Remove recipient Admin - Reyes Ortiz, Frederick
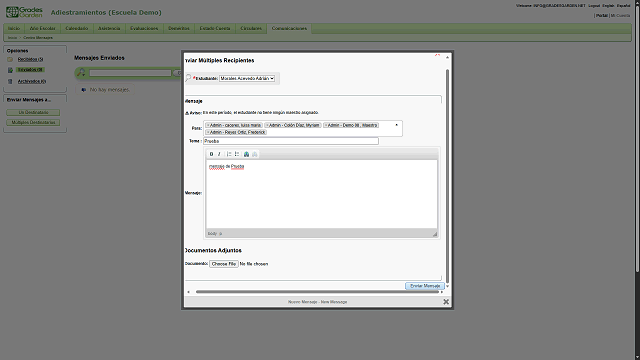This screenshot has width=640, height=360. tap(208, 132)
